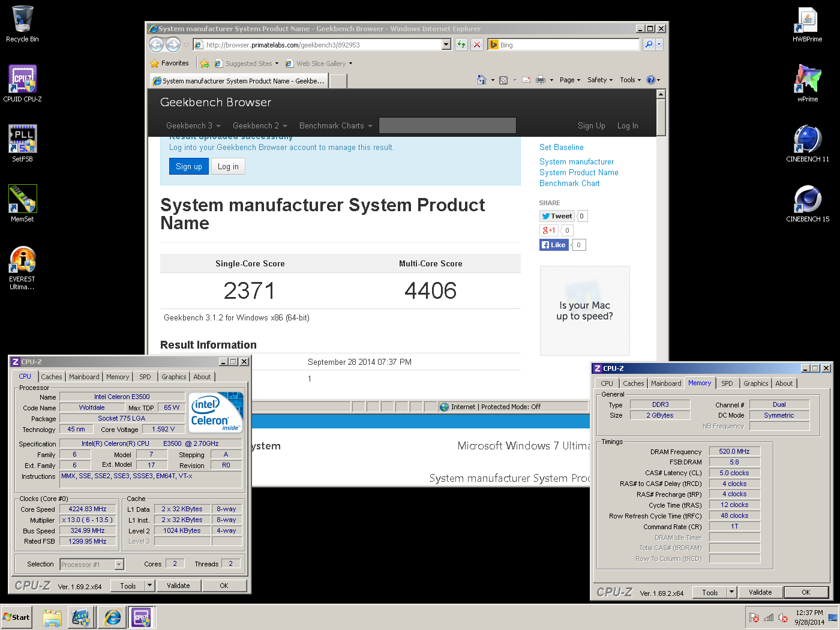Select the HWBPrime desktop shortcut
Viewport: 840px width, 630px height.
(x=808, y=24)
